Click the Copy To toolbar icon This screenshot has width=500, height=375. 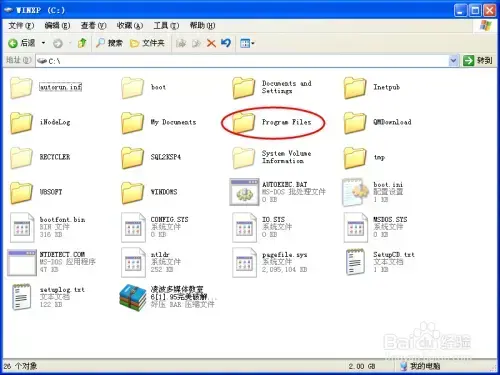[x=196, y=43]
